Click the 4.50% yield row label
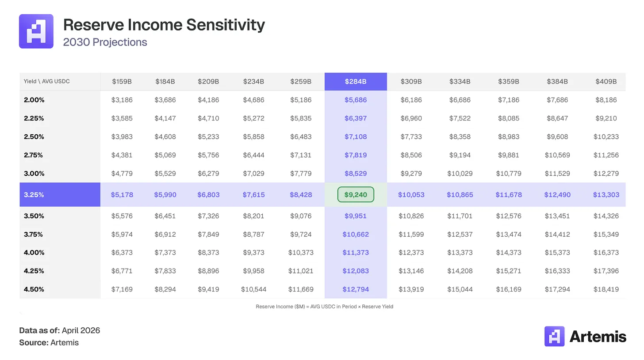Screen dimensions: 644x360 pyautogui.click(x=34, y=289)
